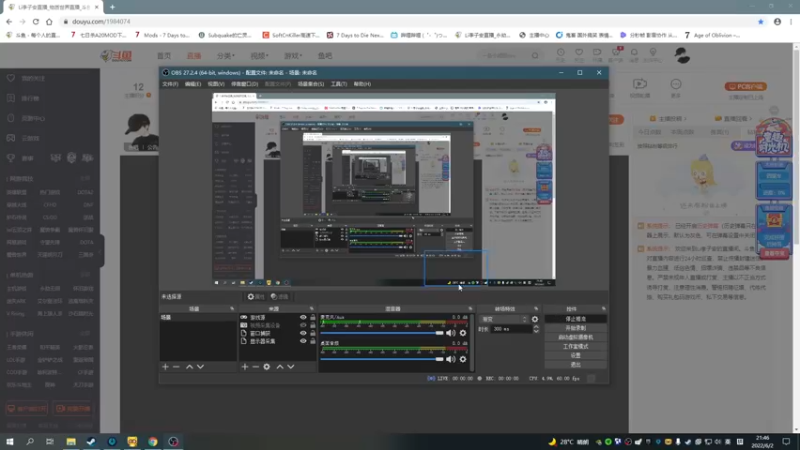Screen dimensions: 800x450
Task: Open Filters button in source toolbar
Action: point(280,296)
